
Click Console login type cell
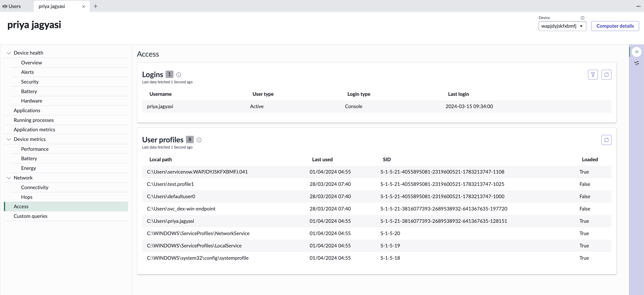point(354,106)
